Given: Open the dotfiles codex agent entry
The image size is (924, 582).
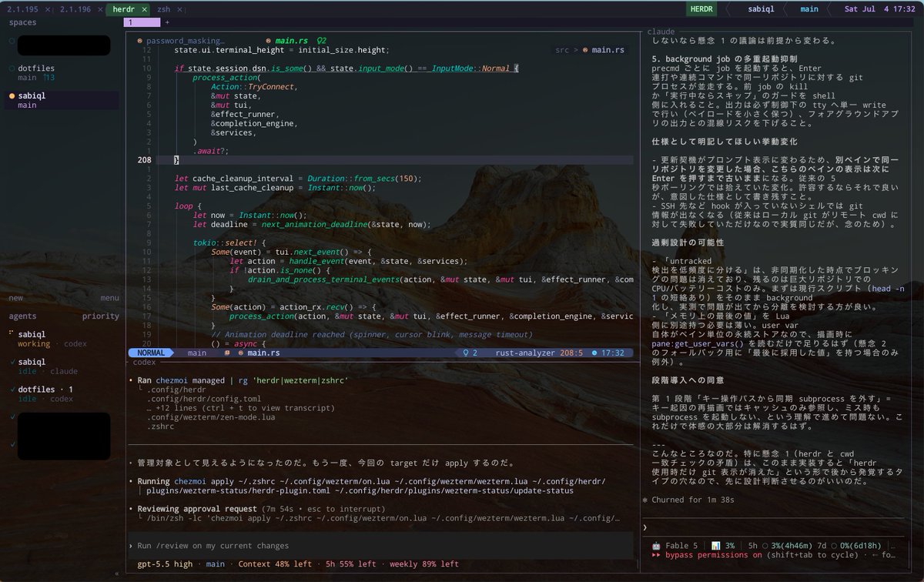Looking at the screenshot, I should tap(63, 394).
